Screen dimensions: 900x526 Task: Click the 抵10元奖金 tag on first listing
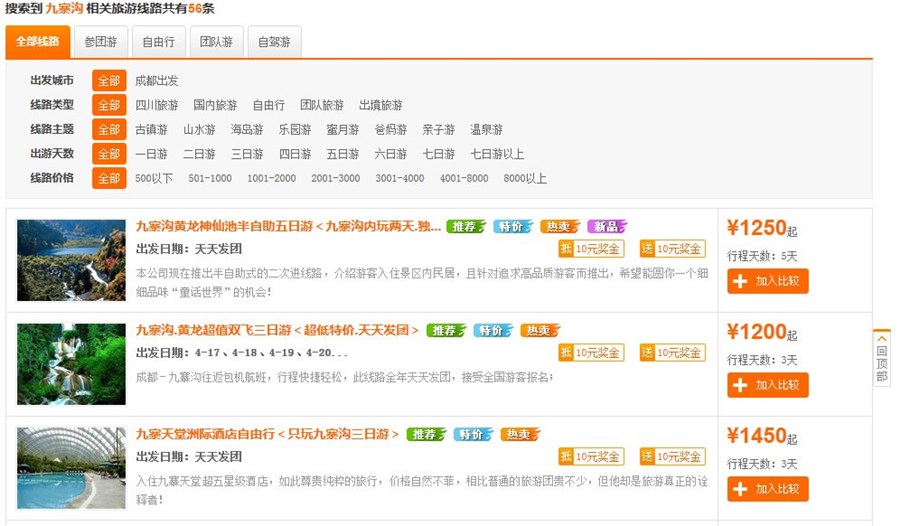(x=590, y=249)
